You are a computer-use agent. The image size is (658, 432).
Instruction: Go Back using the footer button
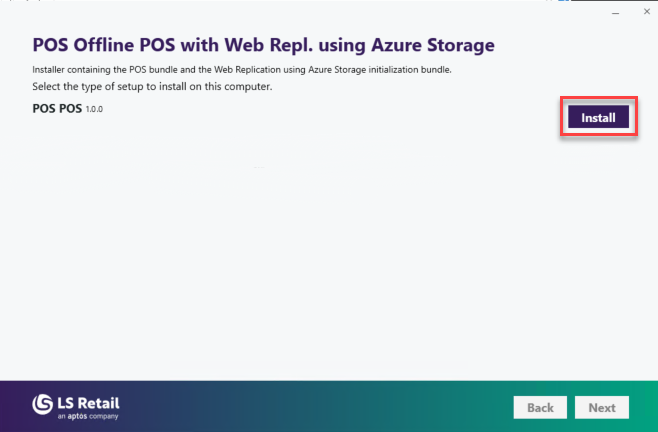pos(540,408)
